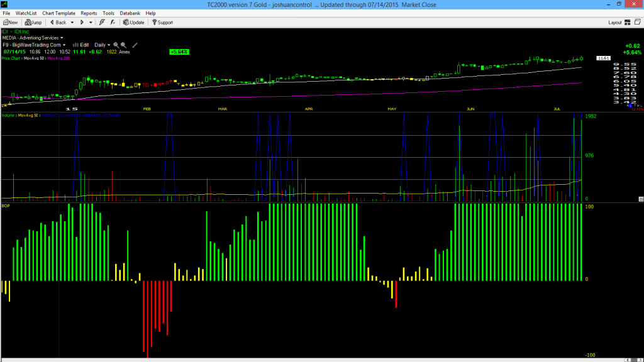
Task: Open chart Edit with bar icon
Action: point(81,45)
